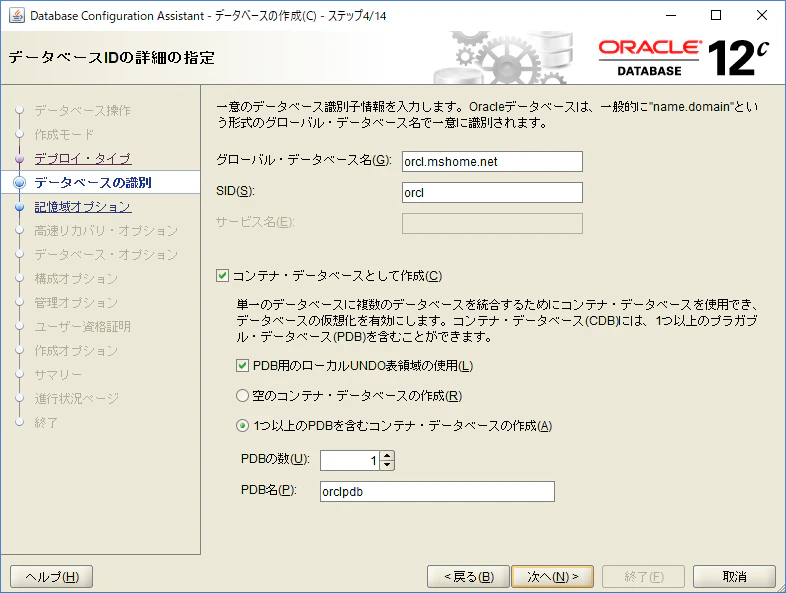This screenshot has width=786, height=593.
Task: Click the データベース操作 step label
Action: point(83,110)
